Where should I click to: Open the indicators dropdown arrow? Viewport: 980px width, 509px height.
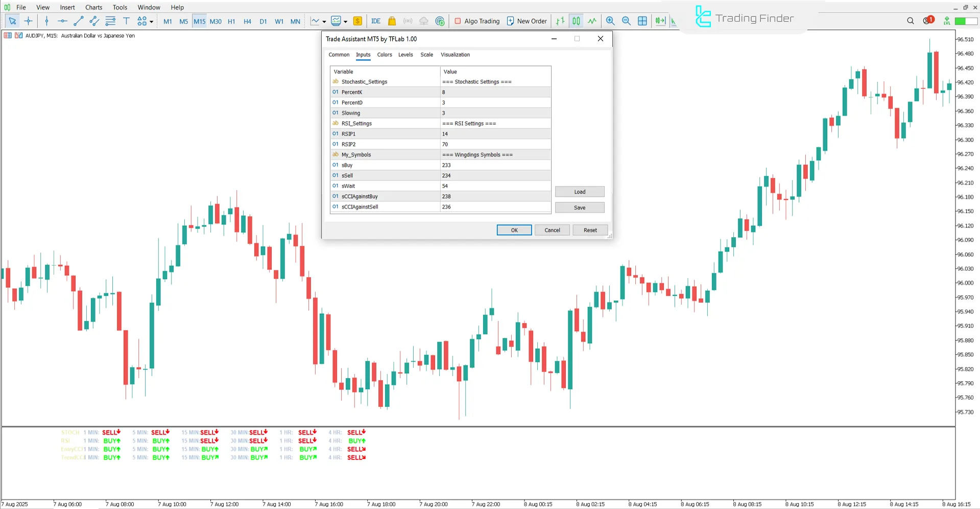pos(345,21)
